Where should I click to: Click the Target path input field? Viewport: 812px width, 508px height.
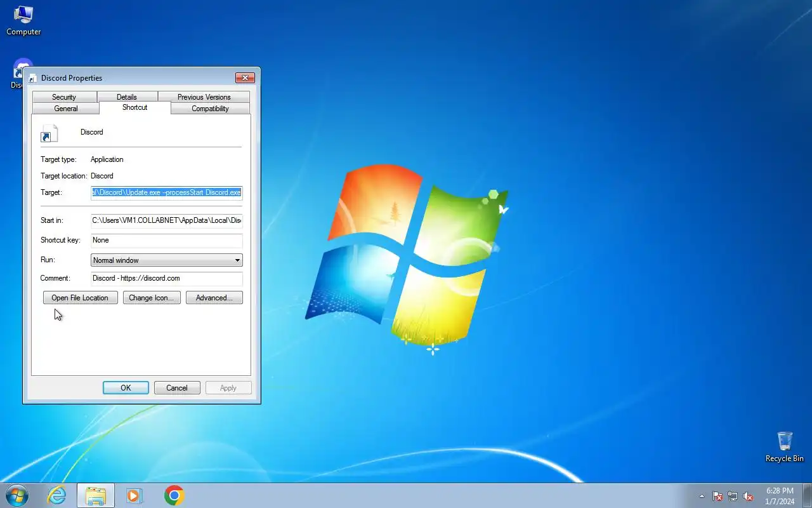click(x=167, y=192)
